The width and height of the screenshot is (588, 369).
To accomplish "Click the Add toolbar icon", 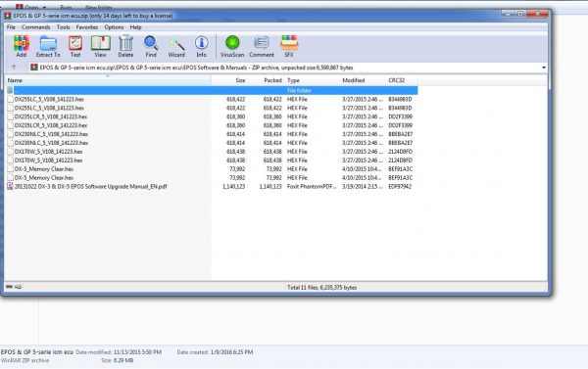I will click(22, 46).
